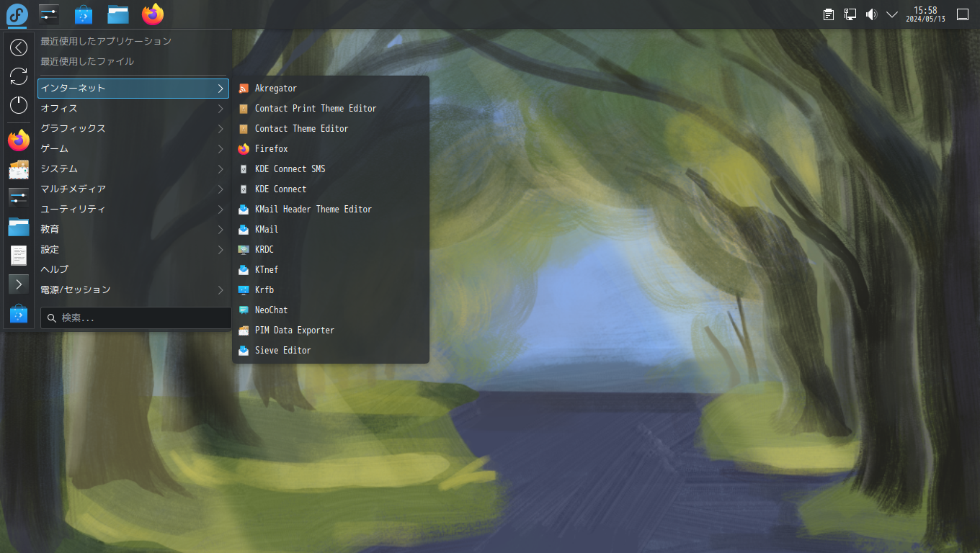This screenshot has height=553, width=980.
Task: Open the 15:58 digital clock
Action: tap(925, 14)
